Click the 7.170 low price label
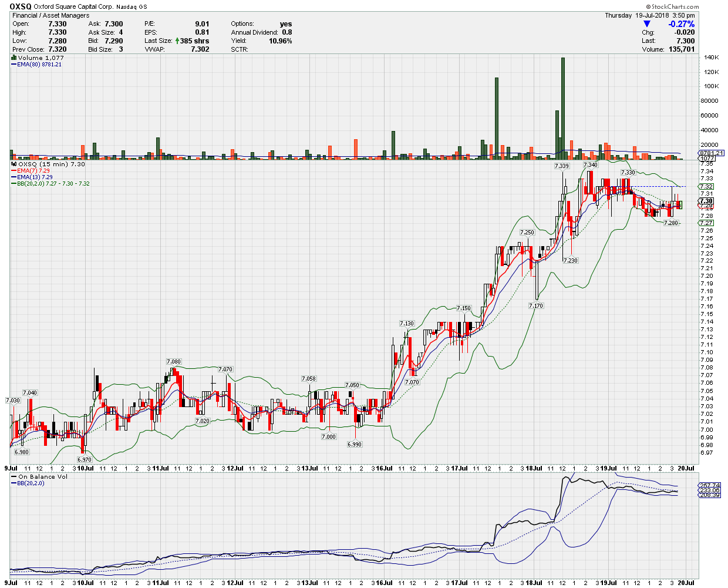Image resolution: width=728 pixels, height=588 pixels. [x=536, y=306]
